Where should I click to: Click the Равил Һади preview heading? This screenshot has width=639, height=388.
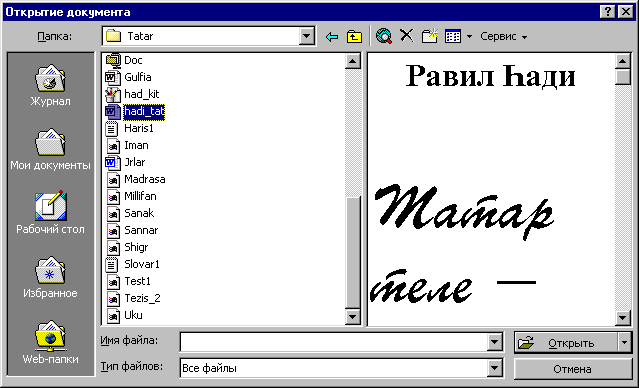tap(490, 76)
